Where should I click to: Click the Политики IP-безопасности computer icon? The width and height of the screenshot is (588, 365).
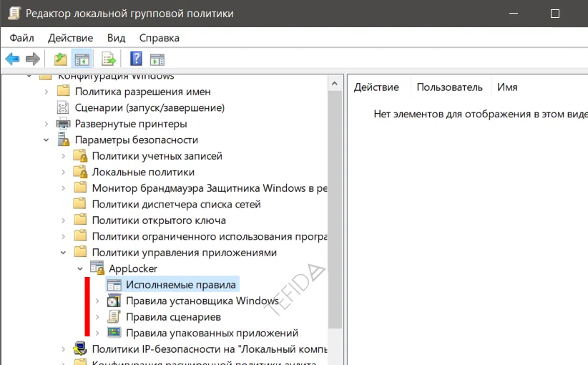[x=80, y=349]
